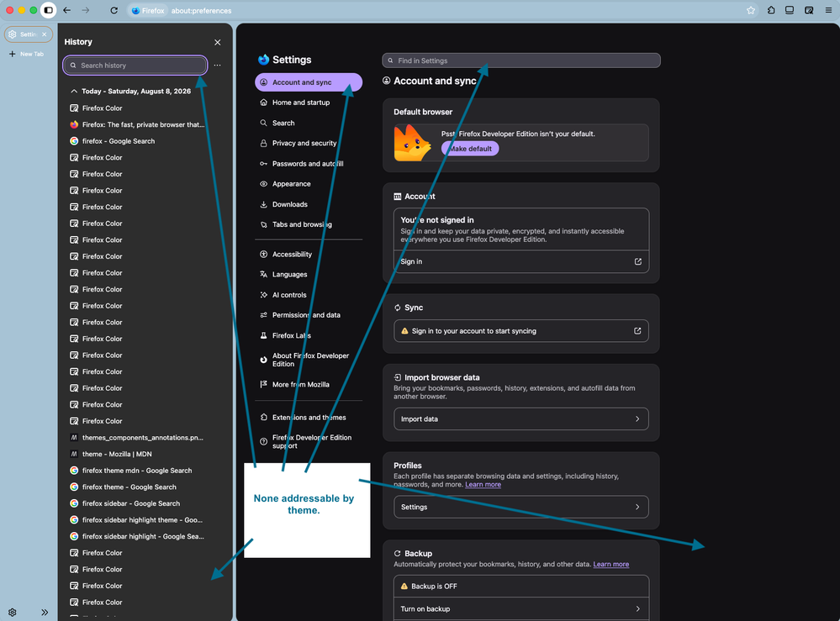The image size is (840, 621).
Task: Open sidebar customization gear at bottom left
Action: pos(13,612)
